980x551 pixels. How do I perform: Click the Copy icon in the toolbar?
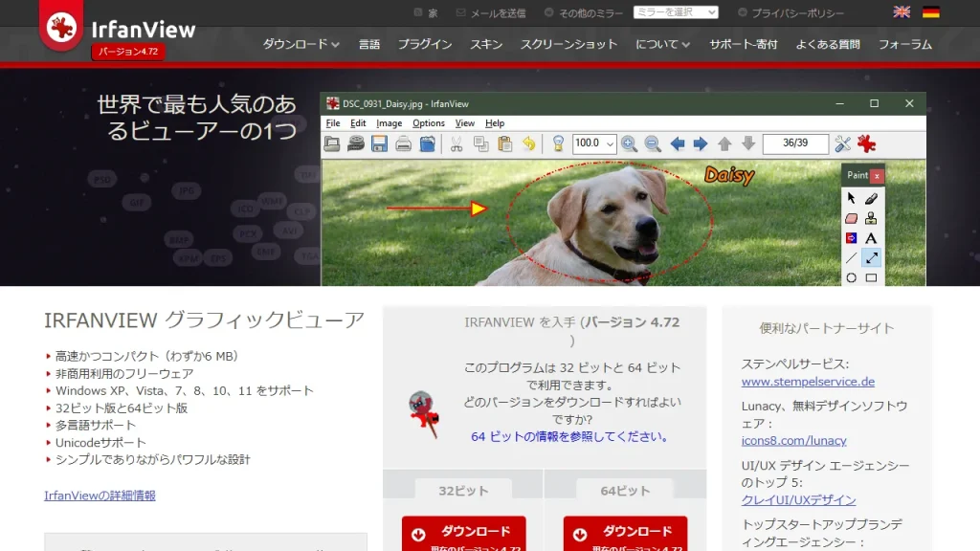pos(480,143)
